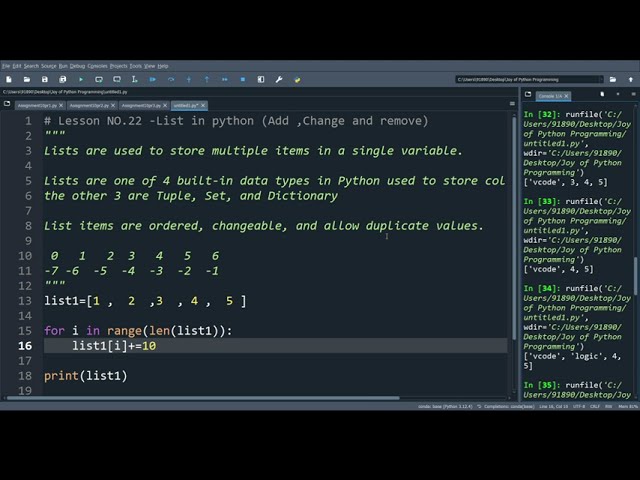Switch to third Assignment .py tab

coord(141,105)
